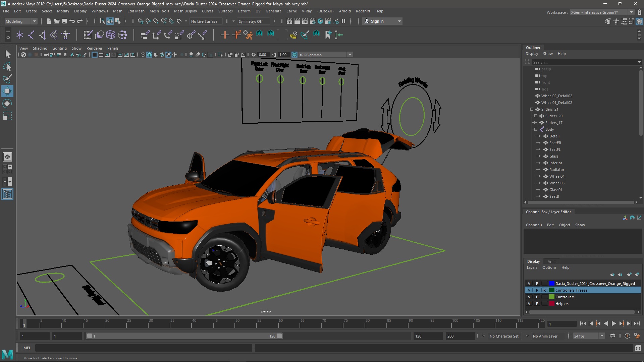Click the Create Locator shelf icon
The height and width of the screenshot is (362, 644).
coord(20,35)
